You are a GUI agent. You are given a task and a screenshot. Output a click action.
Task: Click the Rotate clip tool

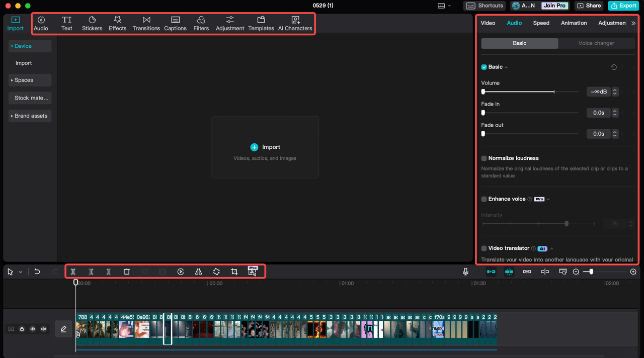(x=216, y=272)
